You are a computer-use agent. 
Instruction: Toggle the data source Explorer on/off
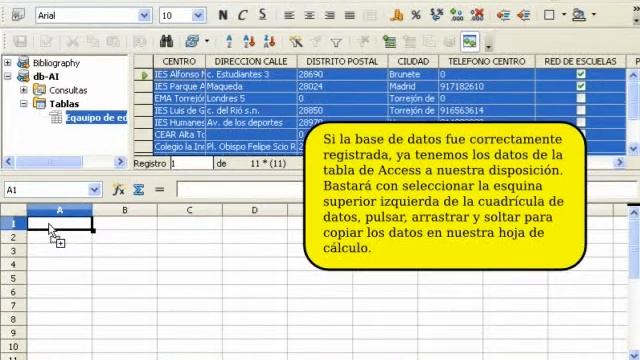[x=470, y=41]
